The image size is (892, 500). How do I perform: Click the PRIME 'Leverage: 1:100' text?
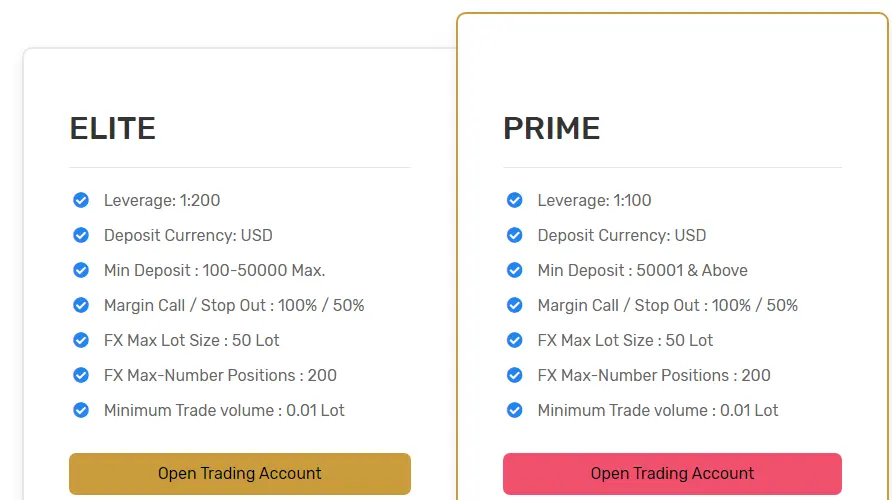594,200
